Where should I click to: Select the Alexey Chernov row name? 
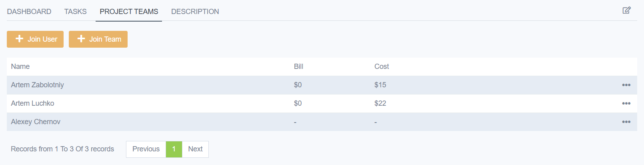[36, 122]
